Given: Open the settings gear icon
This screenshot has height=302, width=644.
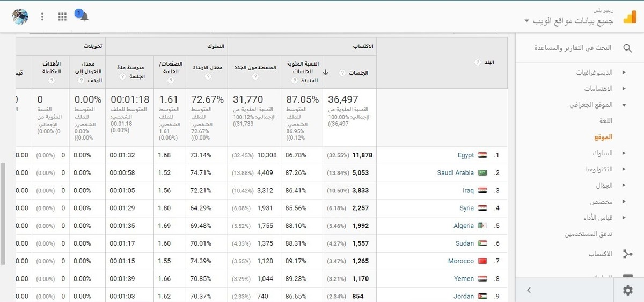Looking at the screenshot, I should [627, 290].
